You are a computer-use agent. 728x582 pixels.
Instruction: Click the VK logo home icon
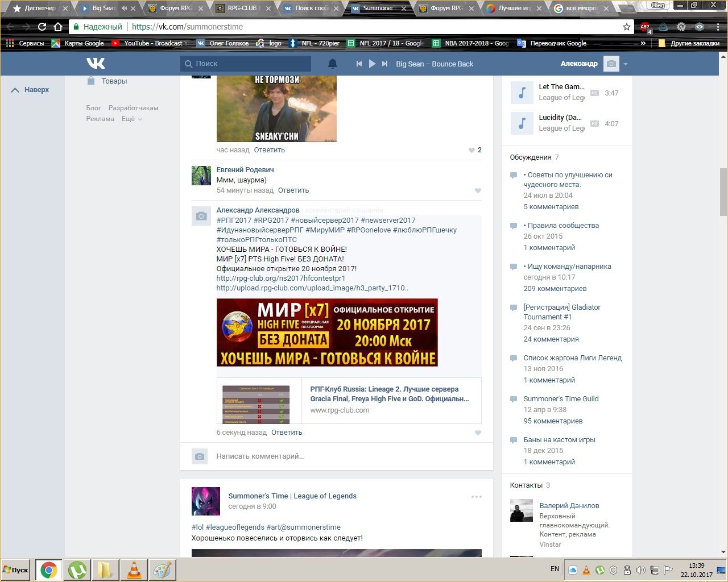click(96, 64)
